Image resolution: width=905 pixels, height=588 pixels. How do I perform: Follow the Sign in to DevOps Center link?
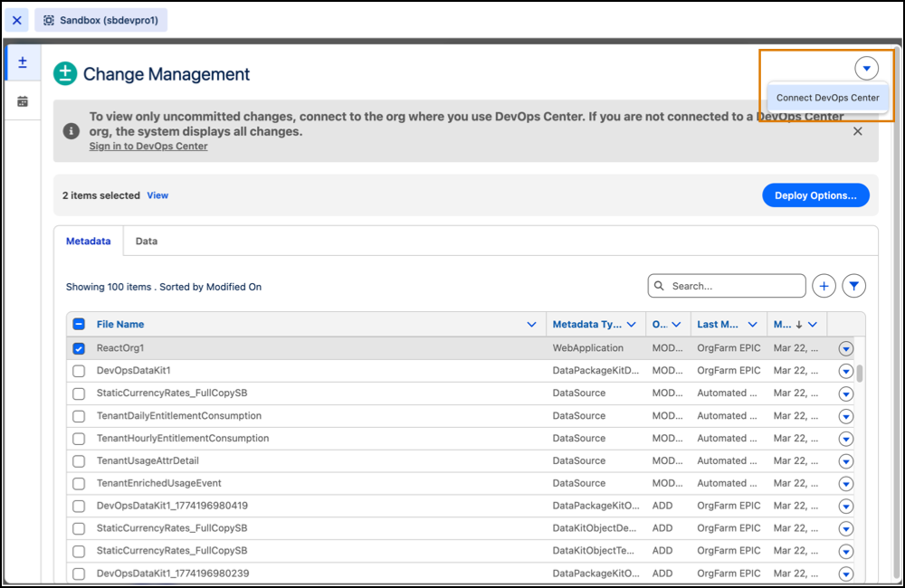click(148, 146)
